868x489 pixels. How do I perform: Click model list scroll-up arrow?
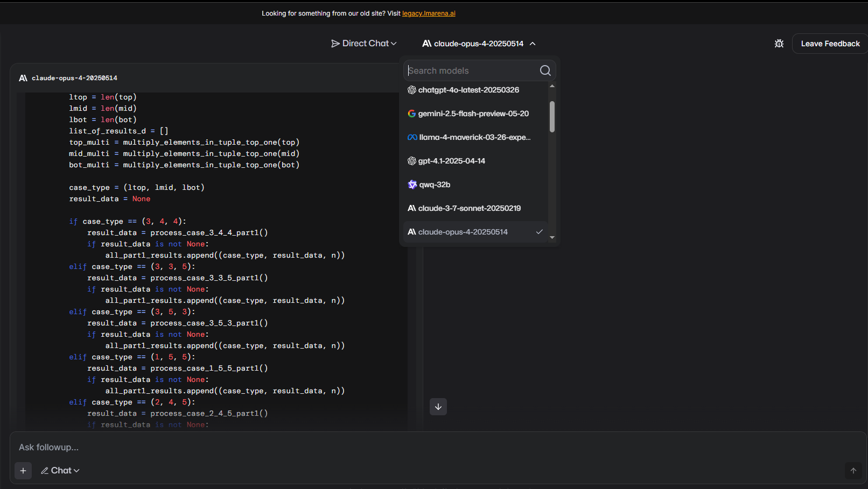pos(552,86)
